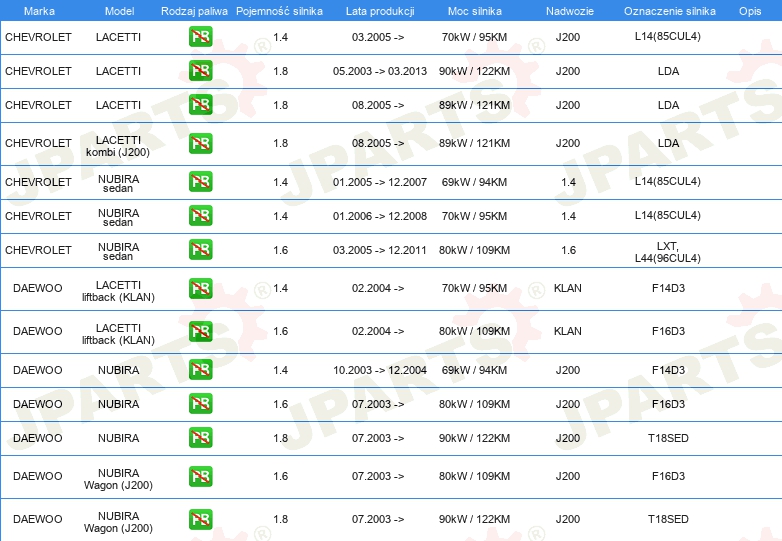Click the fuel icon for Daewoo Nubira 10.2003 row
Screen dimensions: 782x541
click(x=200, y=370)
